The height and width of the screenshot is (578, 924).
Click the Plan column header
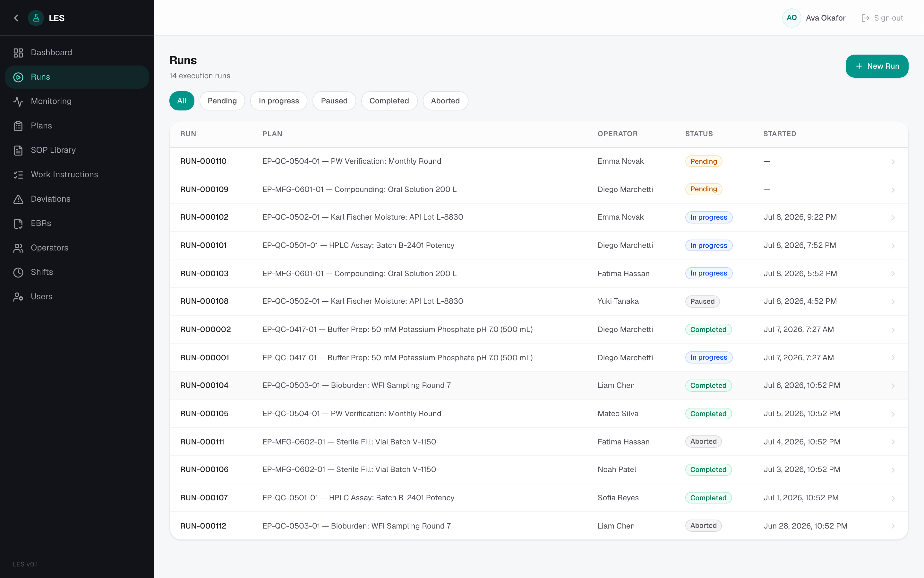(x=272, y=134)
